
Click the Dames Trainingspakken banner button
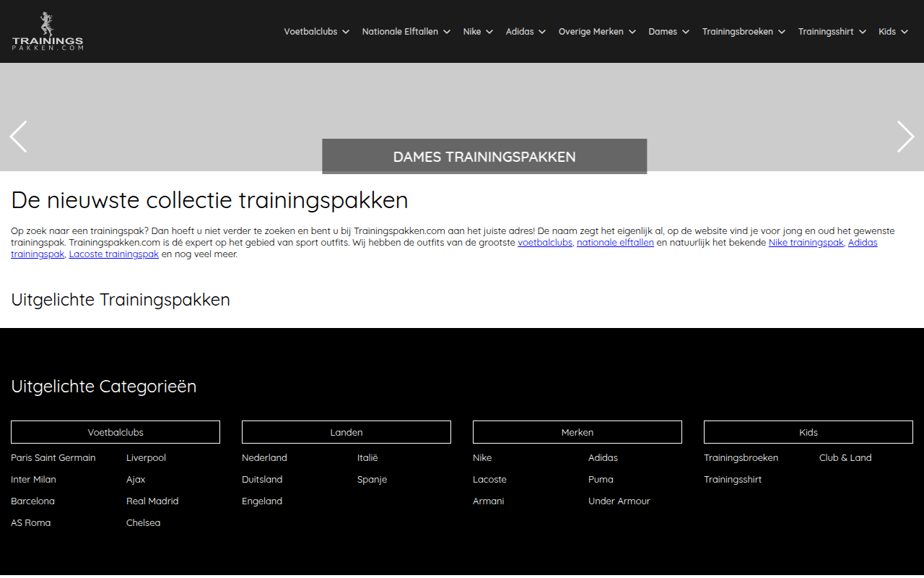click(484, 156)
